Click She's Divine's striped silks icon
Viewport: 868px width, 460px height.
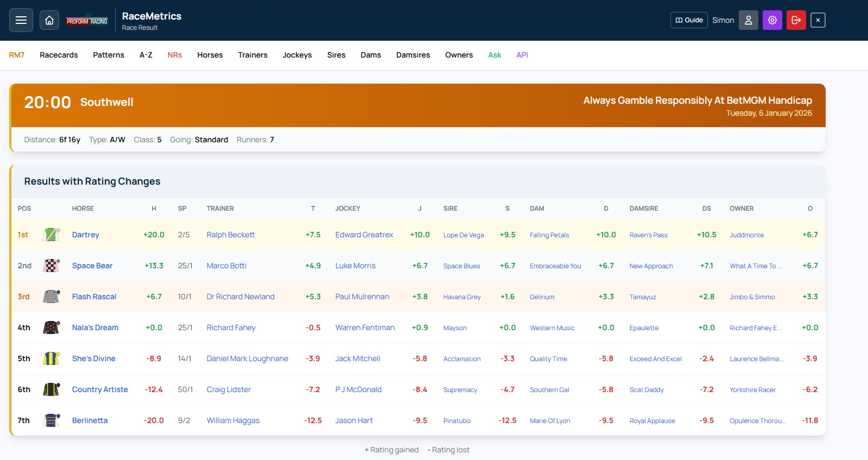(52, 358)
